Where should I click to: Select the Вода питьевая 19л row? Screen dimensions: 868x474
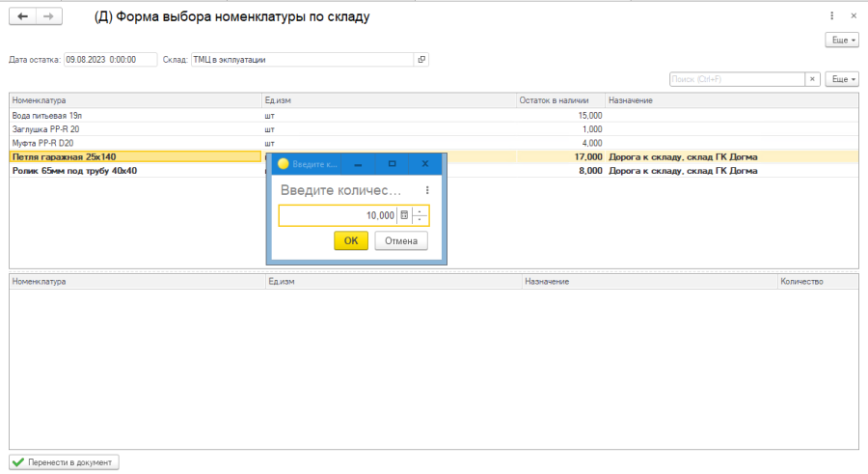(x=135, y=115)
